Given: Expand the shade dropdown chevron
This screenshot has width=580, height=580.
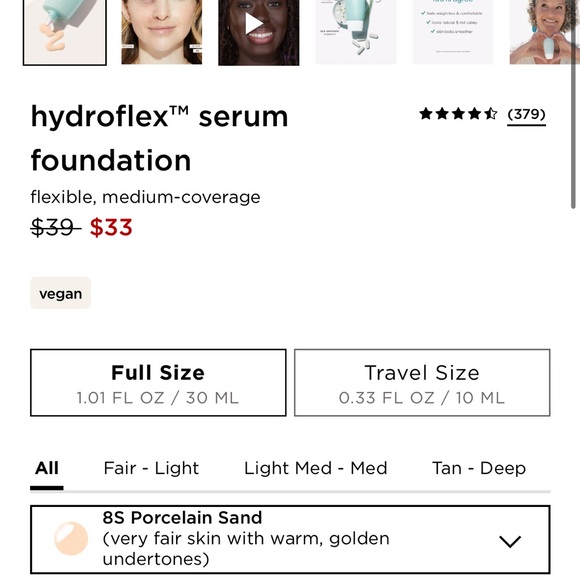Looking at the screenshot, I should click(510, 541).
